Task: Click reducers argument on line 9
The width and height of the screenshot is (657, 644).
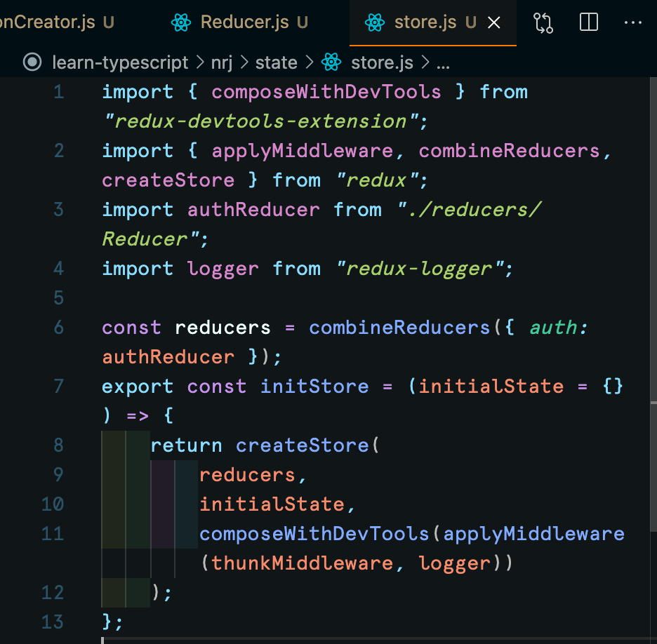Action: (247, 475)
